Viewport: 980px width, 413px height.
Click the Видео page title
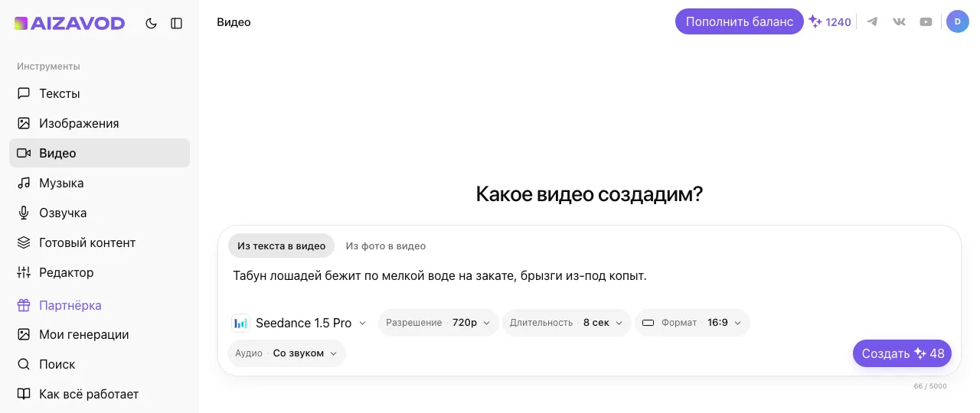click(x=234, y=22)
